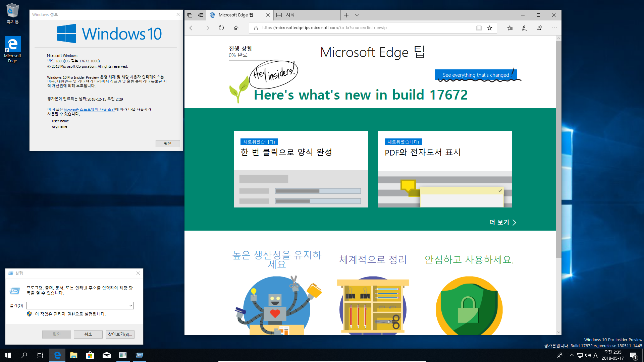644x362 pixels.
Task: Click Edge page vertical scrollbar
Action: click(x=558, y=149)
